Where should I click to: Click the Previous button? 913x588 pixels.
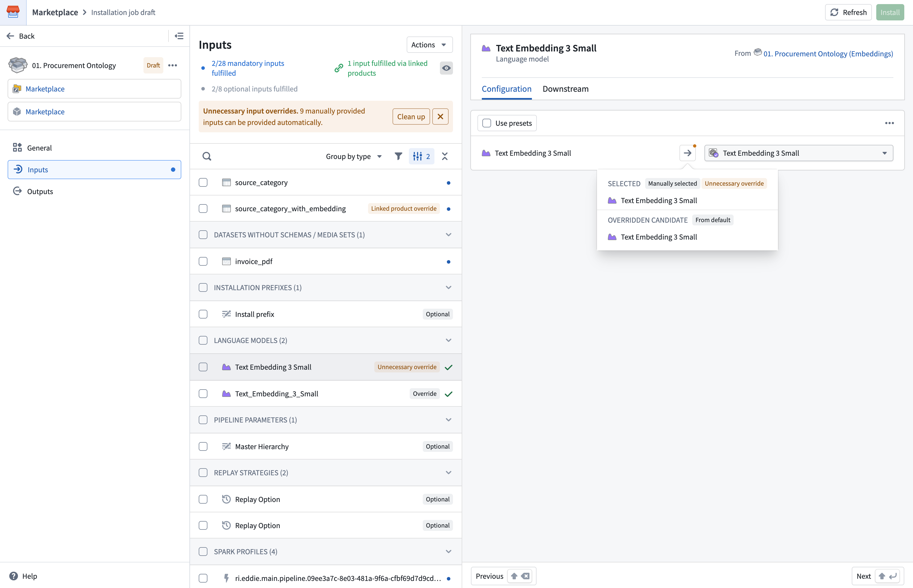tap(503, 576)
